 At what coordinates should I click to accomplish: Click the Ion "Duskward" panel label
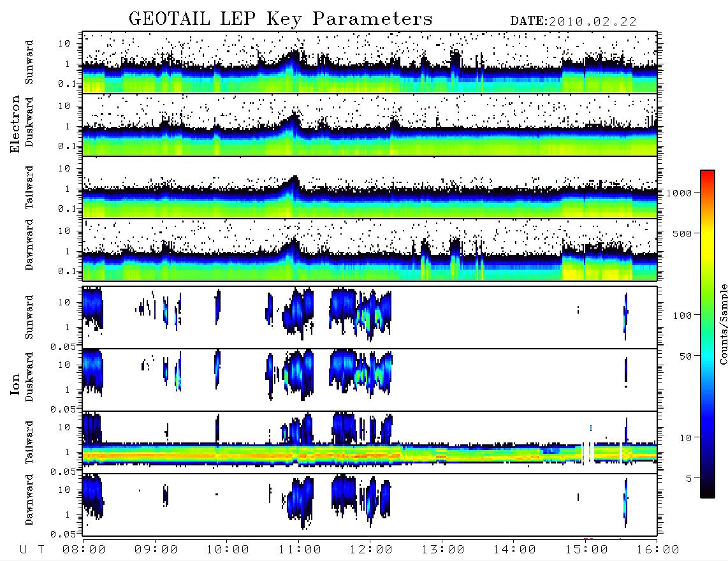click(x=29, y=377)
